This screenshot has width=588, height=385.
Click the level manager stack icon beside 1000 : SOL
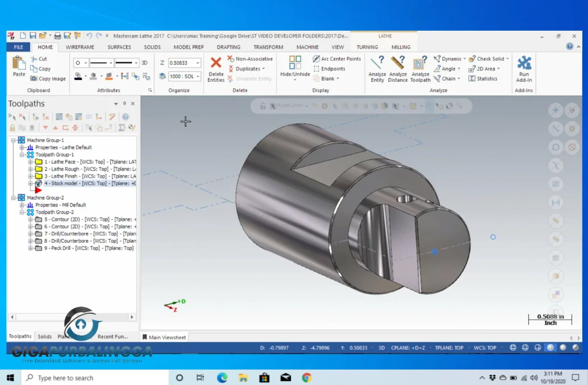point(162,76)
